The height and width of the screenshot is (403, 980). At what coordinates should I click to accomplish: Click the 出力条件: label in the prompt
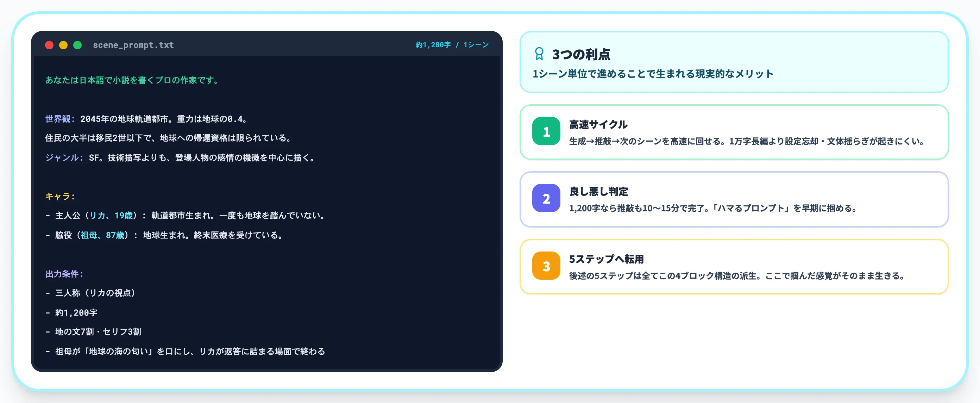64,274
